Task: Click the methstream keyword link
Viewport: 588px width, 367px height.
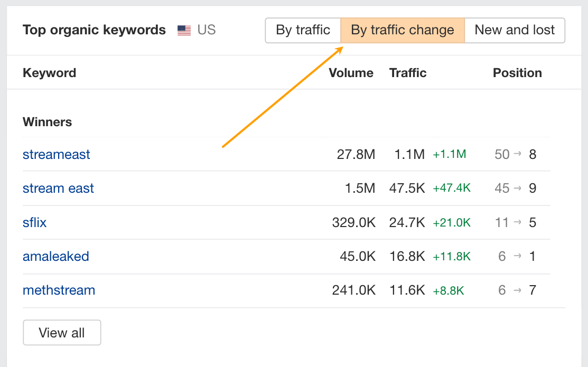Action: tap(59, 290)
